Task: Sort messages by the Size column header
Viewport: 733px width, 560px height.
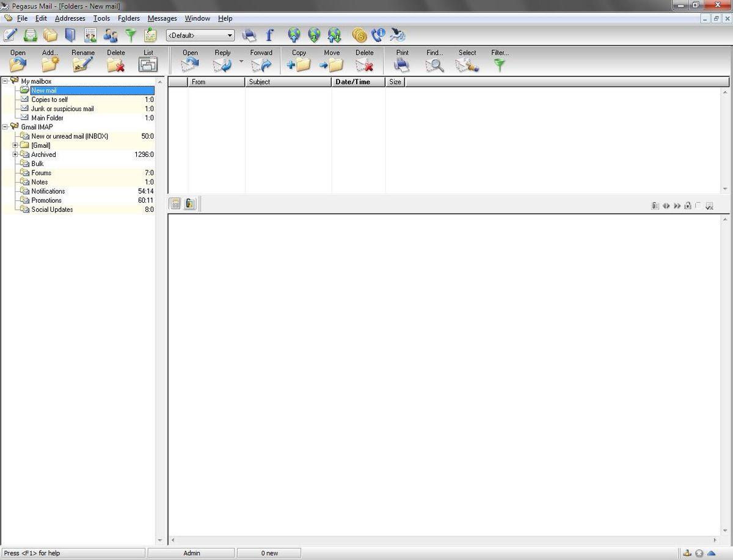Action: click(x=395, y=82)
